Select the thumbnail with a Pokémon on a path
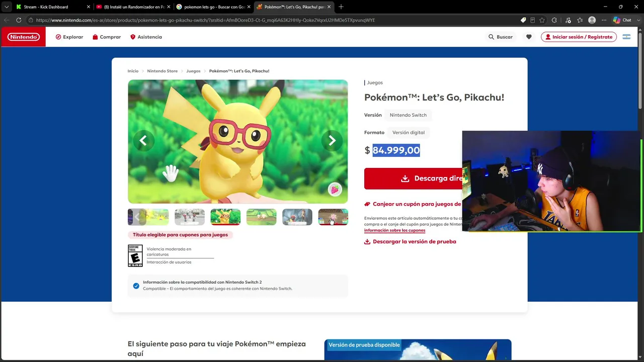 pyautogui.click(x=261, y=217)
